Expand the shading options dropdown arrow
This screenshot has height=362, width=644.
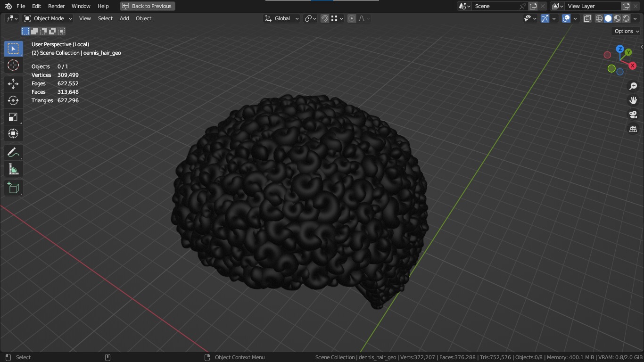(635, 18)
